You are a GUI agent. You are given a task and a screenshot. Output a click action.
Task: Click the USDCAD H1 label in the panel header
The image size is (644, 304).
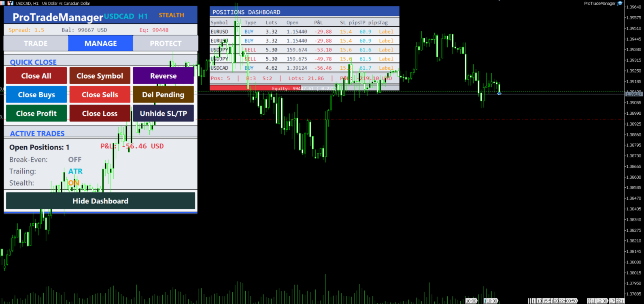tap(126, 16)
